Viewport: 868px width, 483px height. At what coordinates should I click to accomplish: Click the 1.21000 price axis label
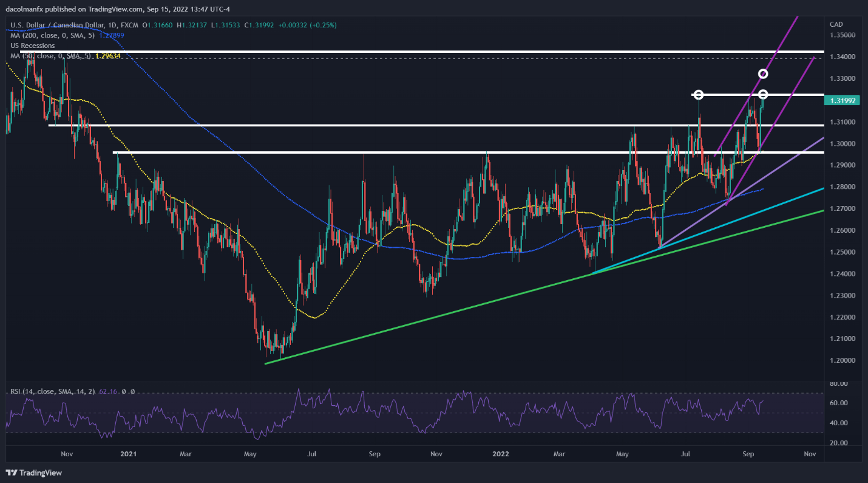843,338
